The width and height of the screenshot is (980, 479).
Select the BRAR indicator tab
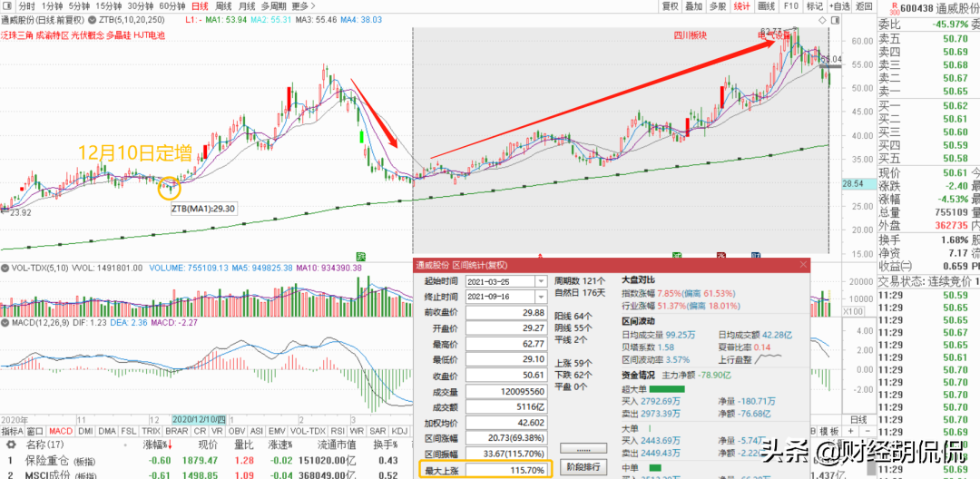click(x=178, y=431)
